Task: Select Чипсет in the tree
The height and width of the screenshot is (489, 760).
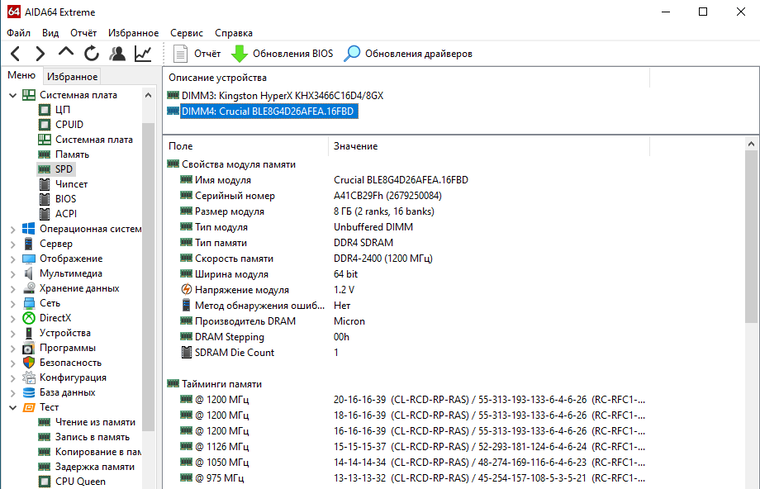Action: [71, 184]
